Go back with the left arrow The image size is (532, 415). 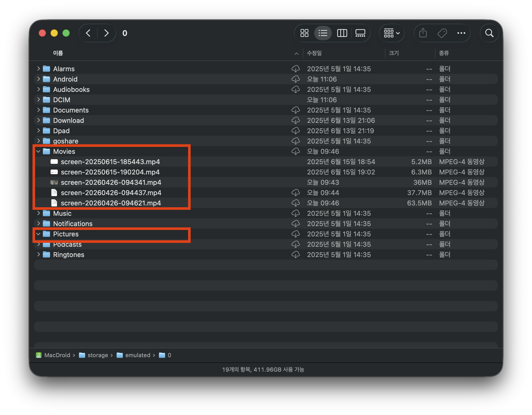tap(88, 33)
